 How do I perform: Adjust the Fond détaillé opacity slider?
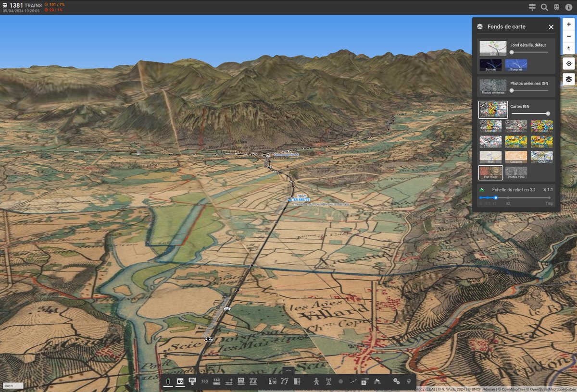click(529, 52)
